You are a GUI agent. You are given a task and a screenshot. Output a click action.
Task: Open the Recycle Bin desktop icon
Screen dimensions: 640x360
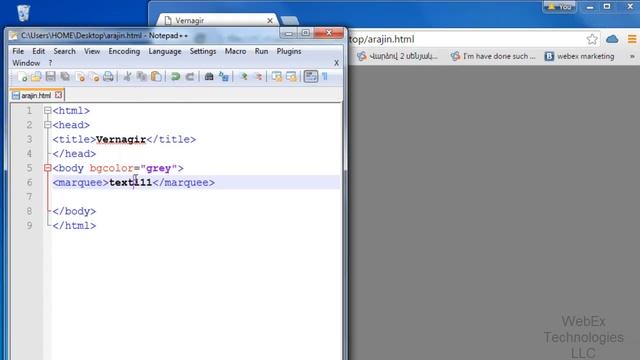(x=24, y=13)
